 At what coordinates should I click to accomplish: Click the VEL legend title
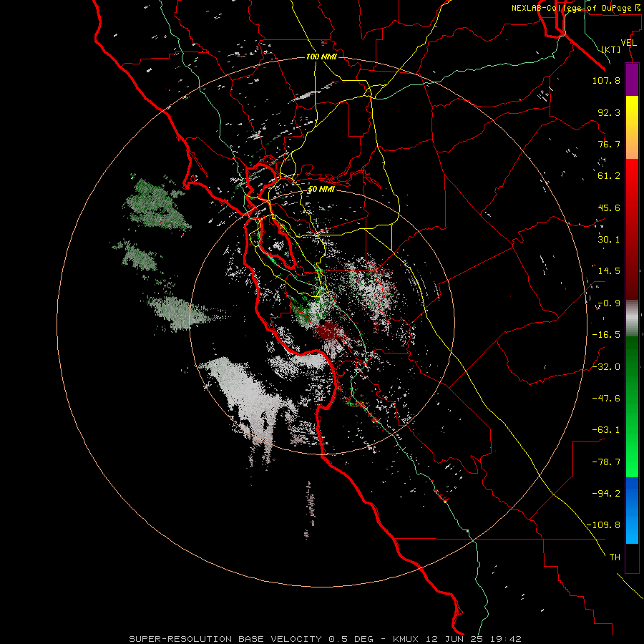(629, 43)
